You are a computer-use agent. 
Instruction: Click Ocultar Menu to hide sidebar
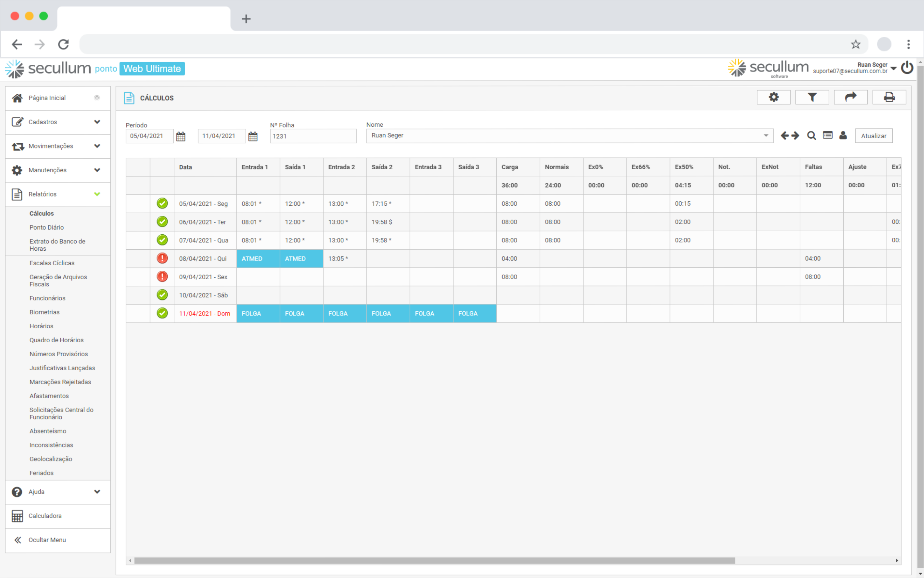[47, 540]
